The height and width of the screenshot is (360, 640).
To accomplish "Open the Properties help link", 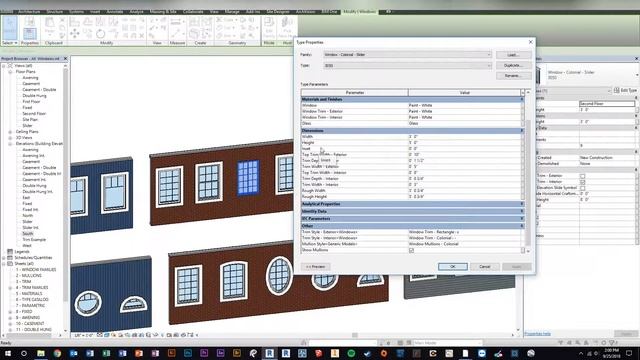I will [x=537, y=334].
